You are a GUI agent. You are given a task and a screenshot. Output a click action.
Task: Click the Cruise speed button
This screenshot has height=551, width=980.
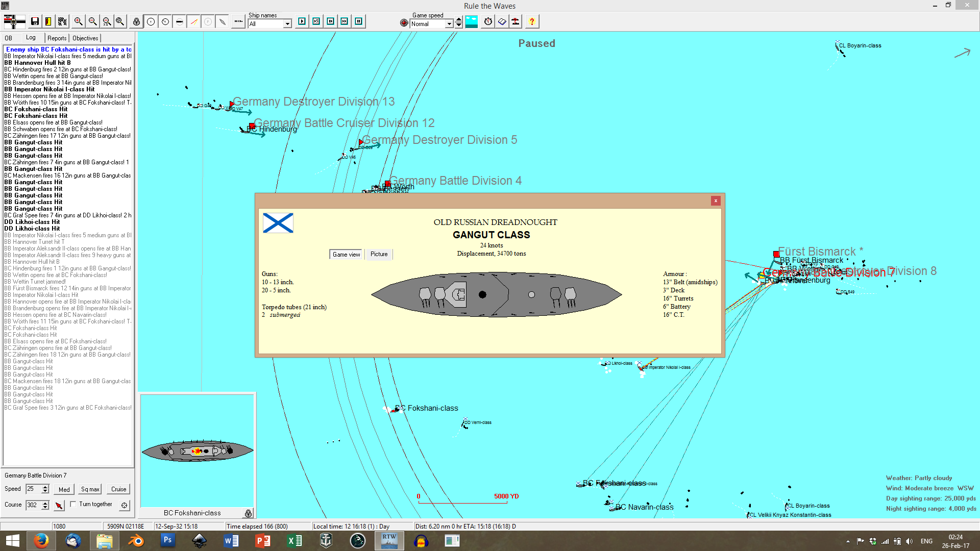pyautogui.click(x=118, y=489)
